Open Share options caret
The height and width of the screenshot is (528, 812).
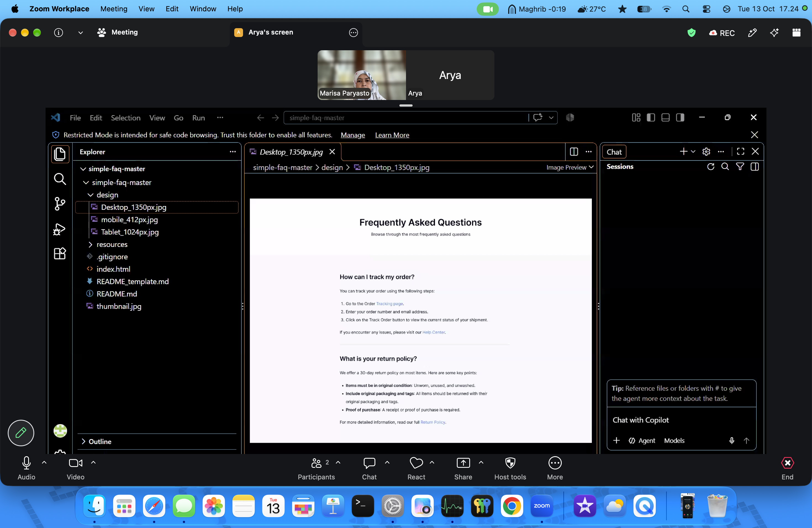tap(481, 463)
